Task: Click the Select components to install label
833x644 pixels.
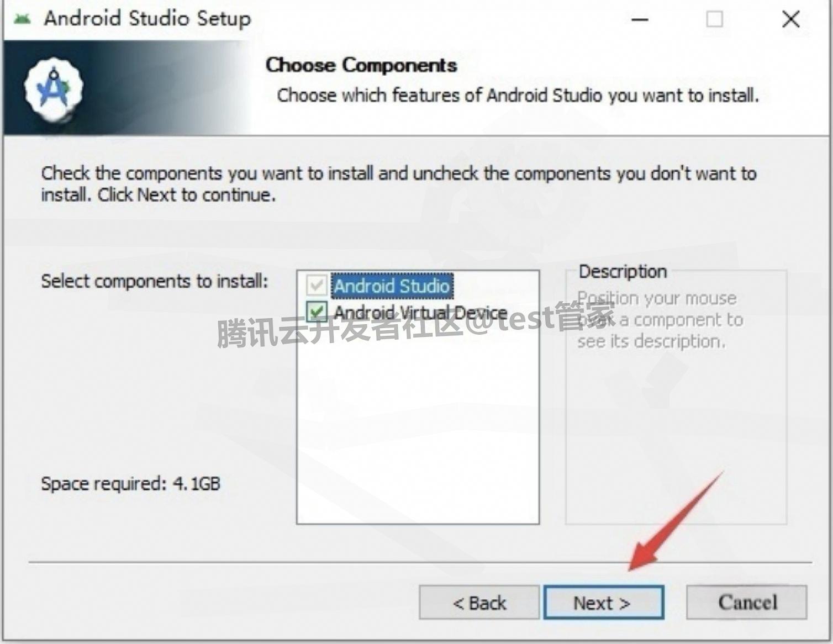Action: (154, 281)
